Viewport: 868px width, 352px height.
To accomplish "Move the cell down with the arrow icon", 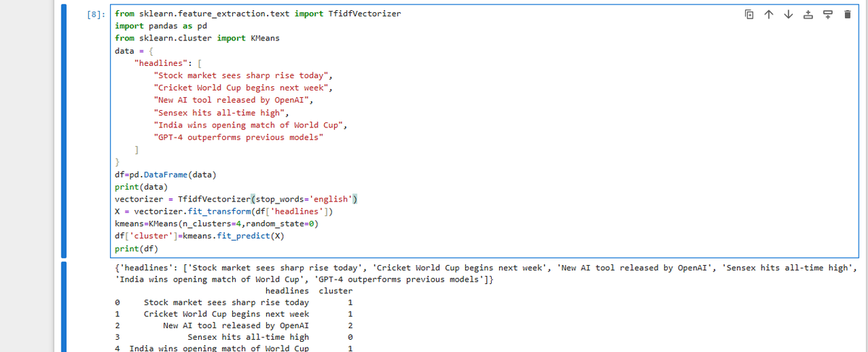I will pyautogui.click(x=787, y=14).
